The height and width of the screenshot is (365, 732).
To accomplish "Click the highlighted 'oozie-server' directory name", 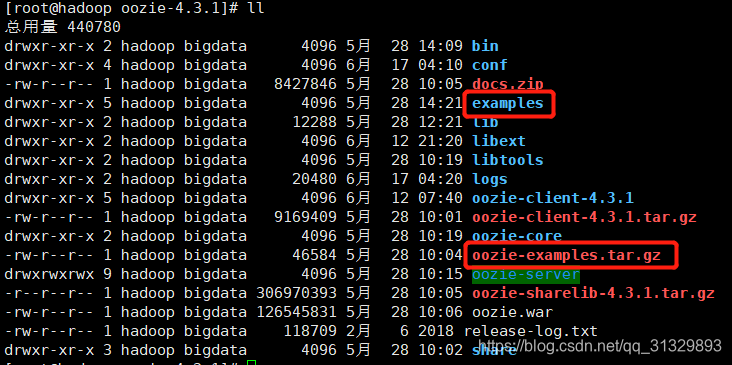I will [x=526, y=274].
